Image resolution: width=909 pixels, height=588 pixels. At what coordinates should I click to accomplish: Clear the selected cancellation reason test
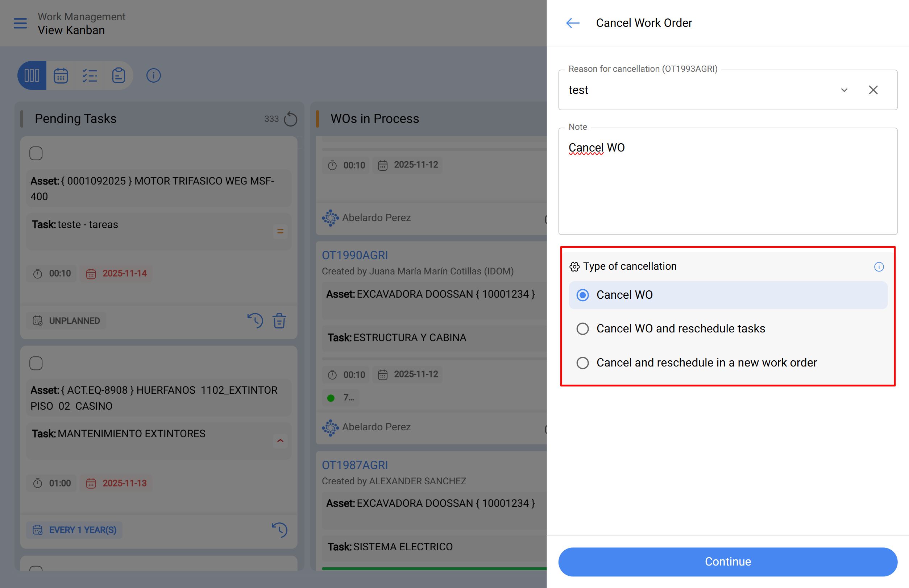pos(873,90)
